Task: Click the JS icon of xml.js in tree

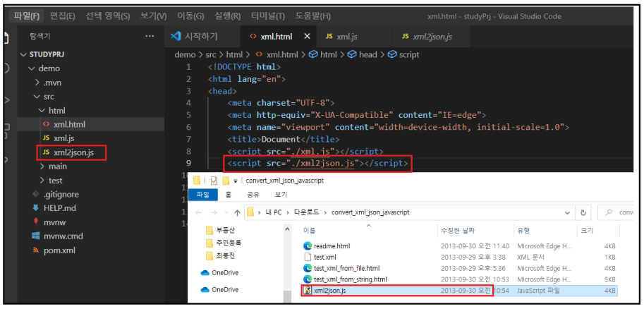Action: 46,138
